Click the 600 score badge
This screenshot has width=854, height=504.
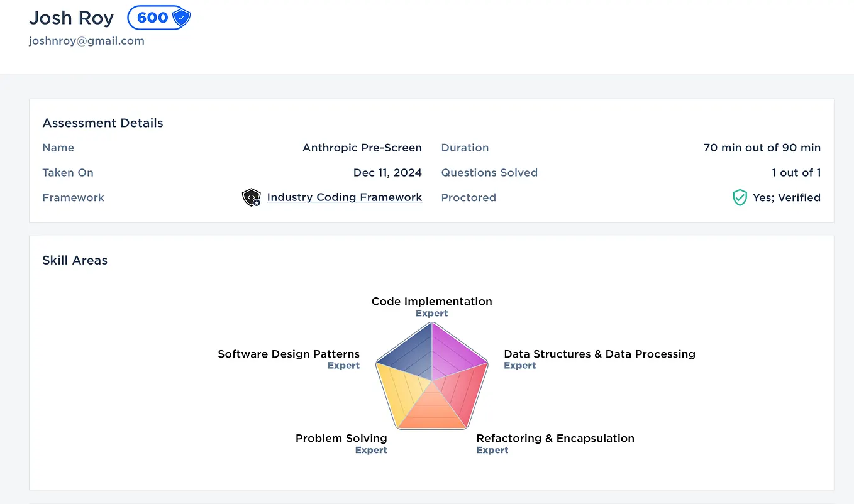coord(153,18)
